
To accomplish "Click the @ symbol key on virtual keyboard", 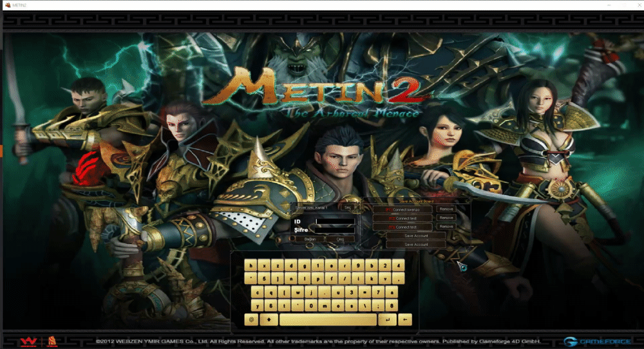I will [x=251, y=319].
